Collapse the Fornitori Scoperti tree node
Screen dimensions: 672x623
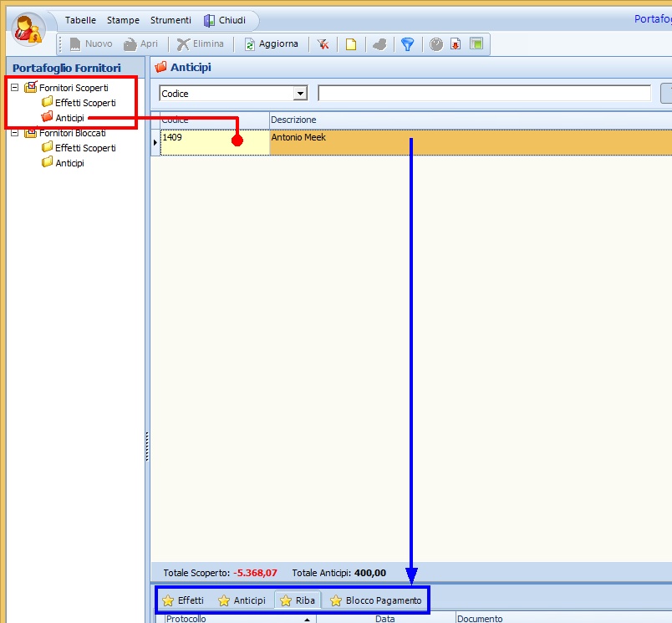[x=15, y=87]
